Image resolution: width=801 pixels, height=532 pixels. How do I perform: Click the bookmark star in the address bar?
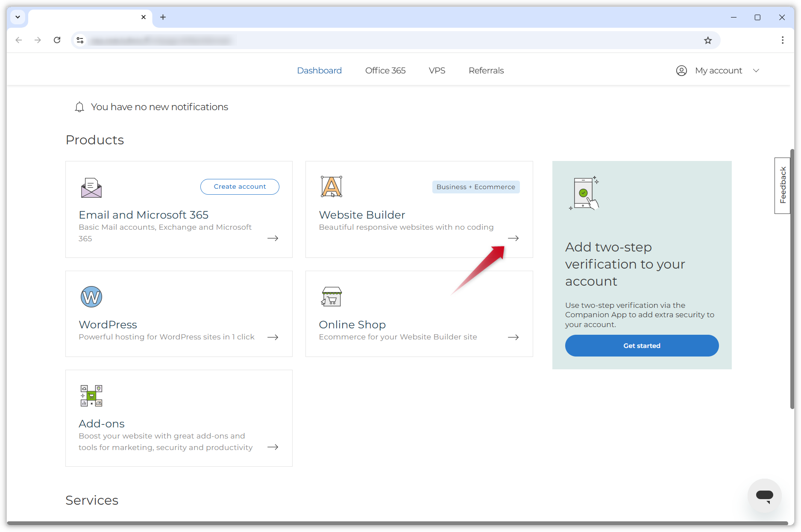tap(708, 40)
